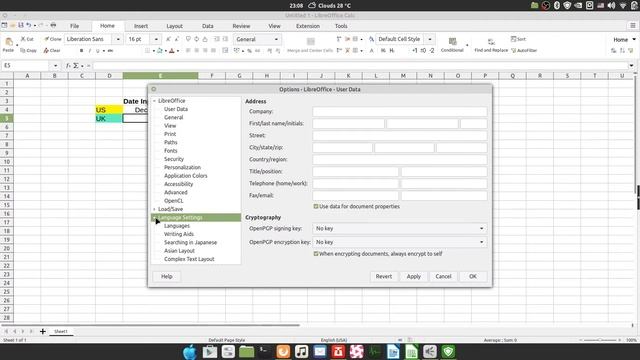Switch to the Insert tab
The height and width of the screenshot is (360, 640).
pos(141,26)
